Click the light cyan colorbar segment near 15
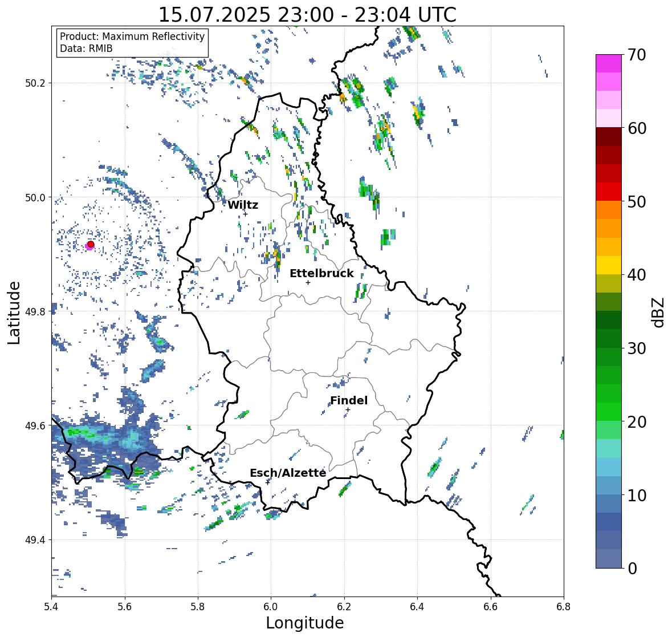 [x=609, y=448]
